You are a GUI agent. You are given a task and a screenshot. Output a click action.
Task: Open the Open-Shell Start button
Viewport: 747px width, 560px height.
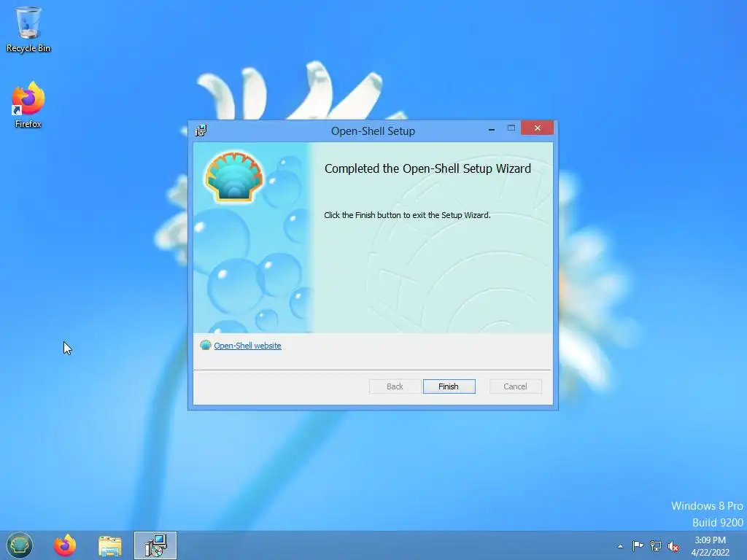coord(20,545)
